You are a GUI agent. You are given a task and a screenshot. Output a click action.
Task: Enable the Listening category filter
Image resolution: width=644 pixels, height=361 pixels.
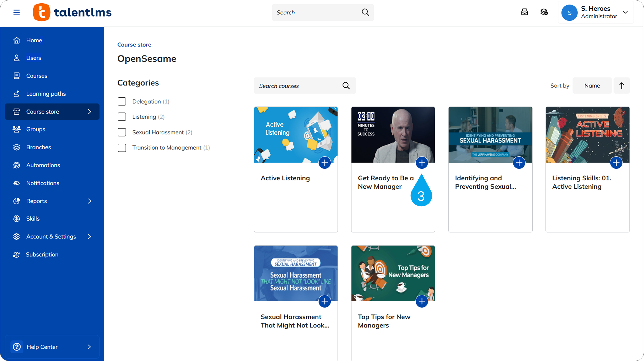pos(122,117)
